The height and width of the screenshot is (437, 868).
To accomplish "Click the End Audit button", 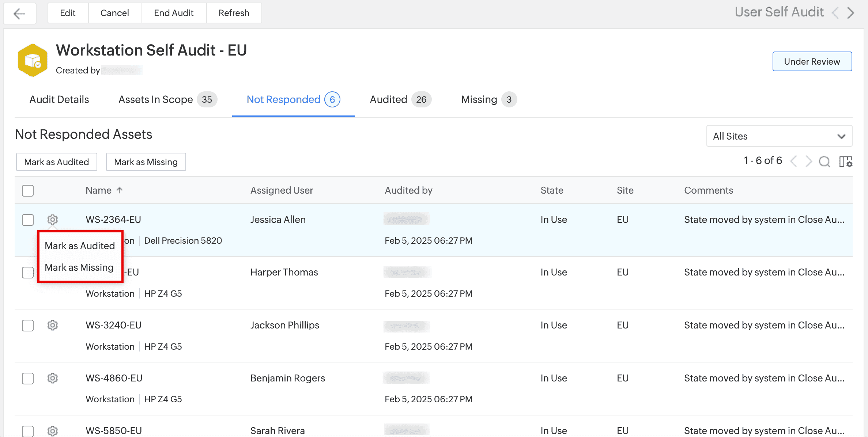I will [x=174, y=13].
